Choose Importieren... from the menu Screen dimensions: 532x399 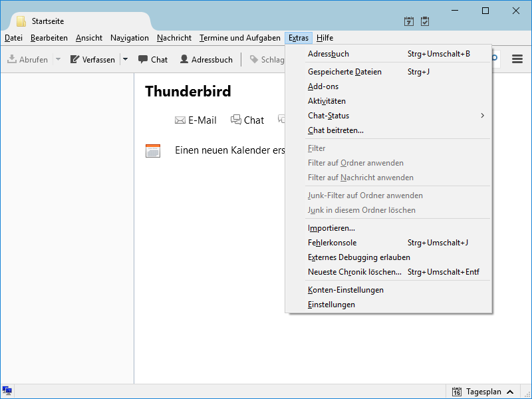click(x=389, y=228)
